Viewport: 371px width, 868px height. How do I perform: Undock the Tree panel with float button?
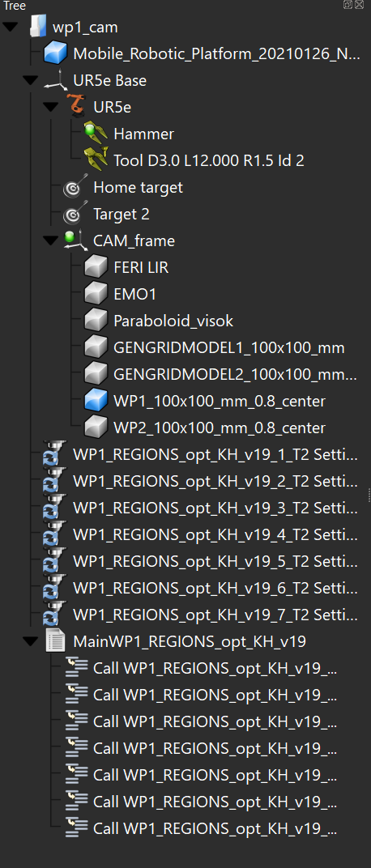pos(348,4)
